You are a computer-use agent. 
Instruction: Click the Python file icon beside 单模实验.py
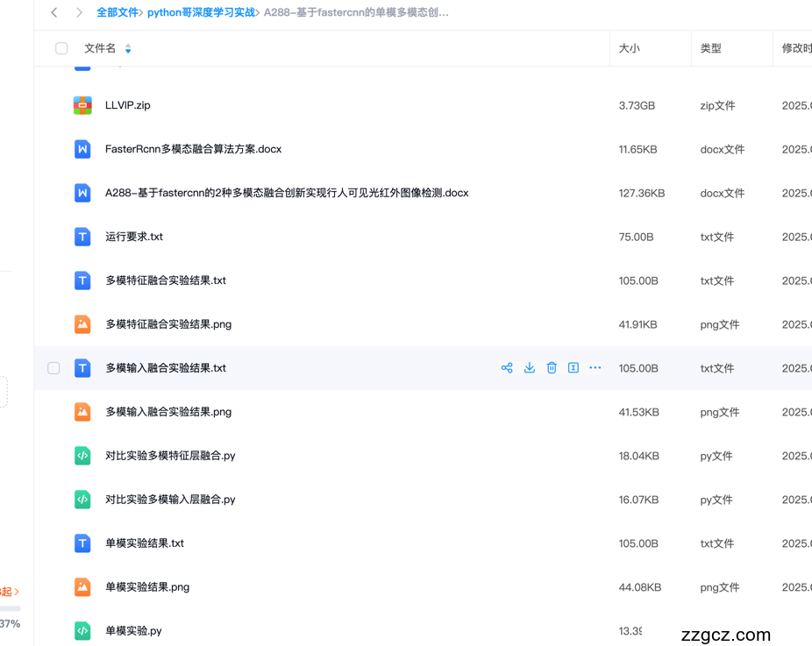point(82,630)
